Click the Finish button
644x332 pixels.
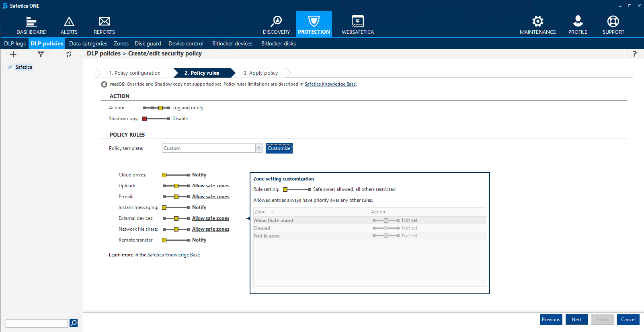602,320
